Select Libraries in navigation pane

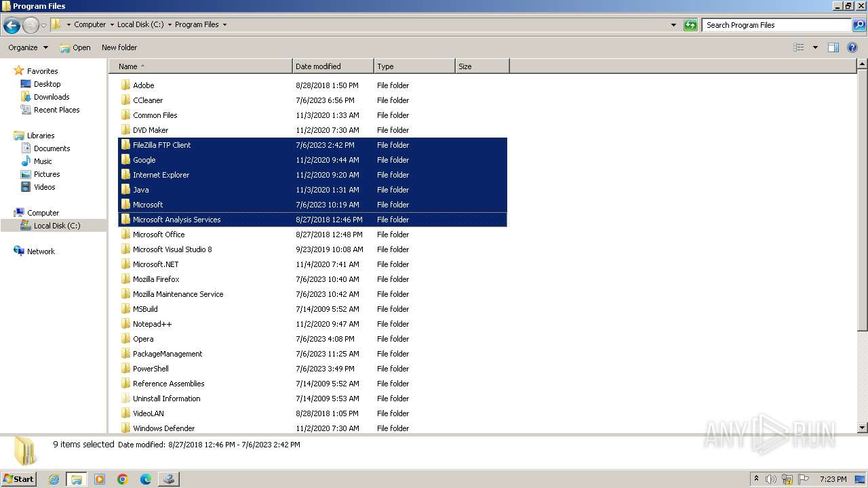click(41, 136)
